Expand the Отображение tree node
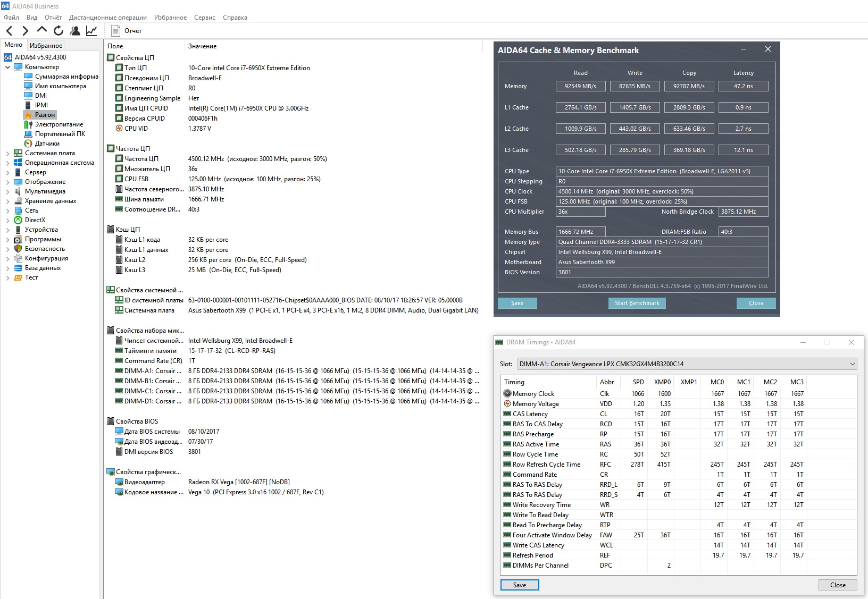 pyautogui.click(x=7, y=182)
